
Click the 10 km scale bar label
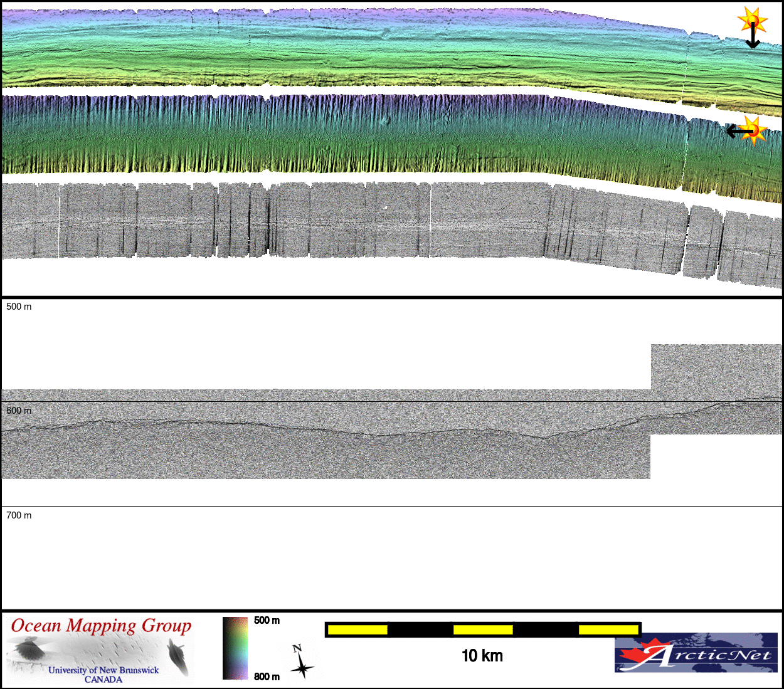pos(482,656)
